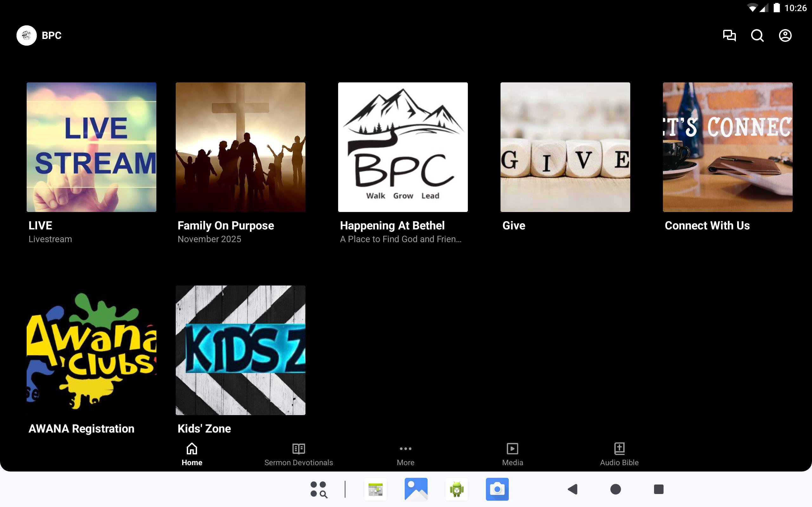Open the app drawer search icon

tap(318, 489)
